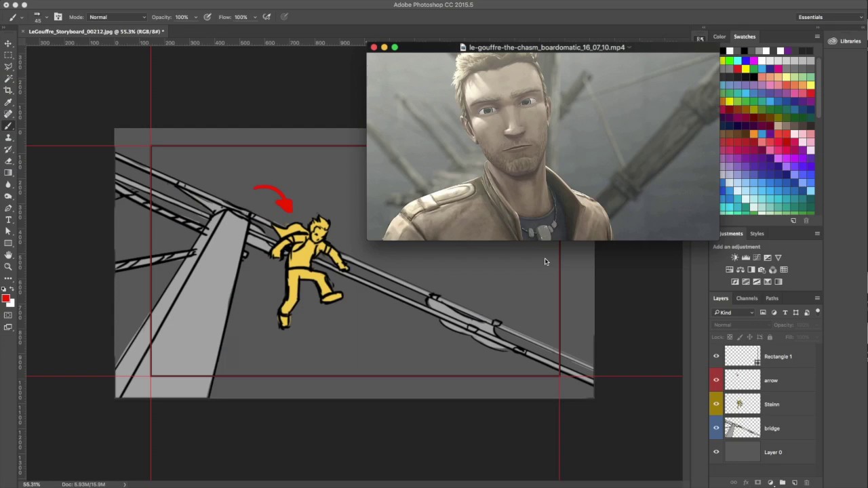Viewport: 868px width, 488px height.
Task: Select the Crop tool
Action: [x=8, y=89]
